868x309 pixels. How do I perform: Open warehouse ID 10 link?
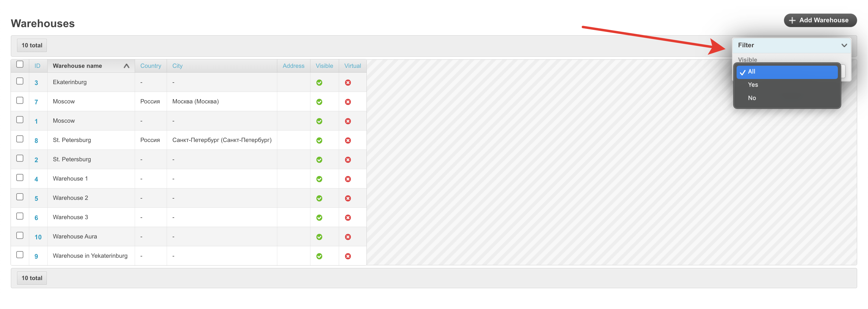pyautogui.click(x=38, y=237)
